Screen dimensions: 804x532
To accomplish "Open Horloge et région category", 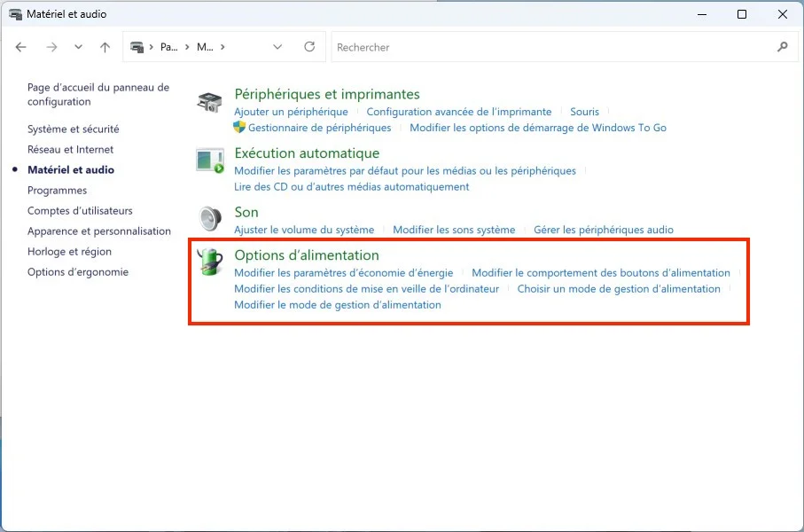I will tap(69, 252).
